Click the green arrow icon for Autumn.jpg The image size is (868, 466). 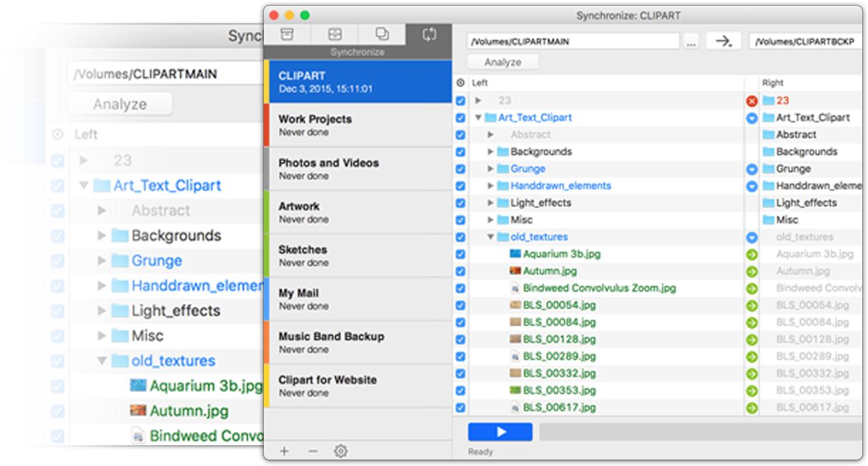point(751,272)
